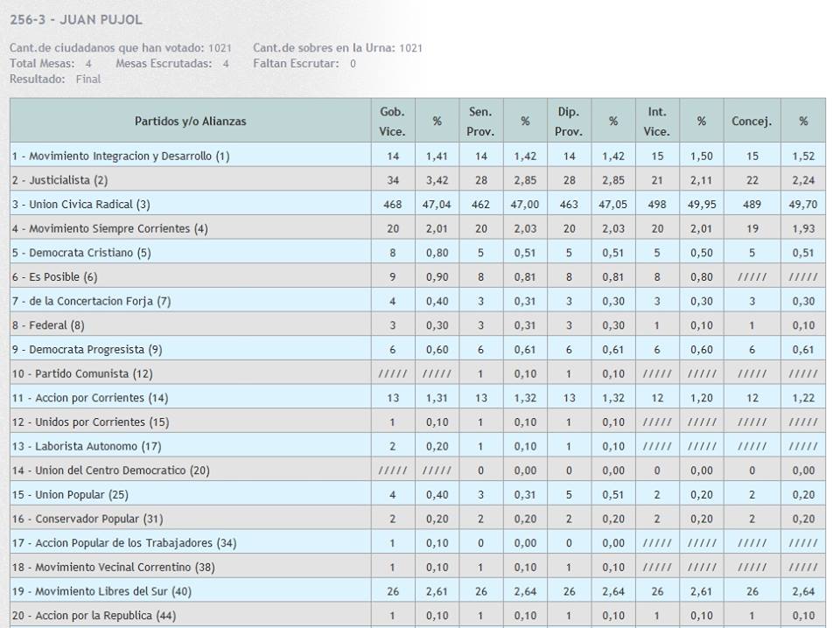Select row "15 - Union Popular (25)"
Image resolution: width=840 pixels, height=628 pixels.
tap(418, 494)
